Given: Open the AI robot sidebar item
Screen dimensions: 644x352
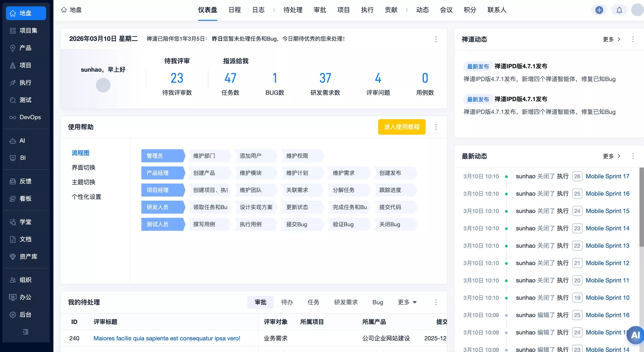Looking at the screenshot, I should (x=13, y=141).
